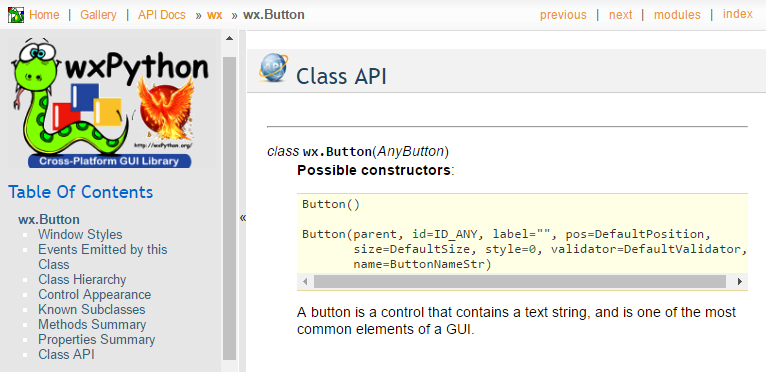766x372 pixels.
Task: Open the modules index link
Action: click(677, 15)
